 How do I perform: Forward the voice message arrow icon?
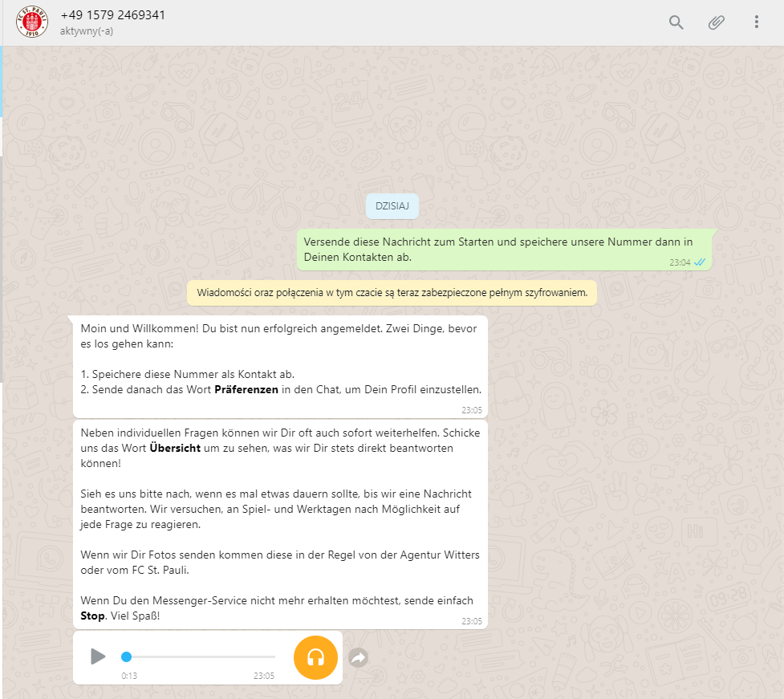(x=359, y=657)
